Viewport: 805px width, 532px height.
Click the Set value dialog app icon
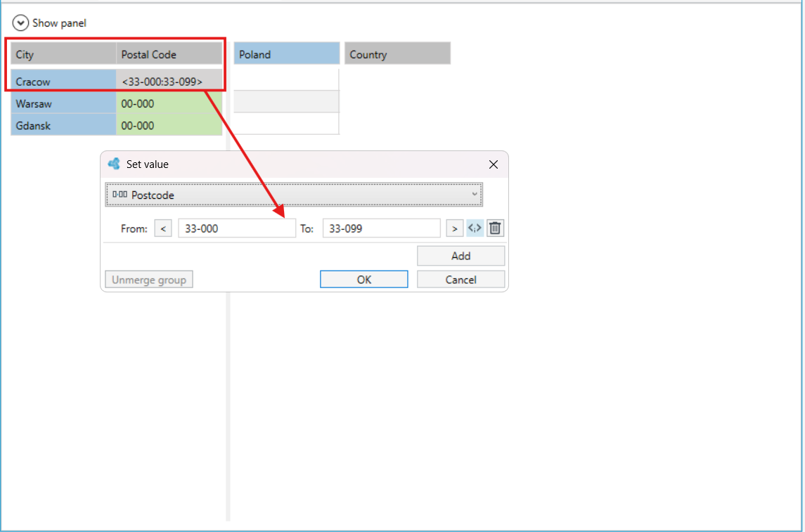pos(114,164)
